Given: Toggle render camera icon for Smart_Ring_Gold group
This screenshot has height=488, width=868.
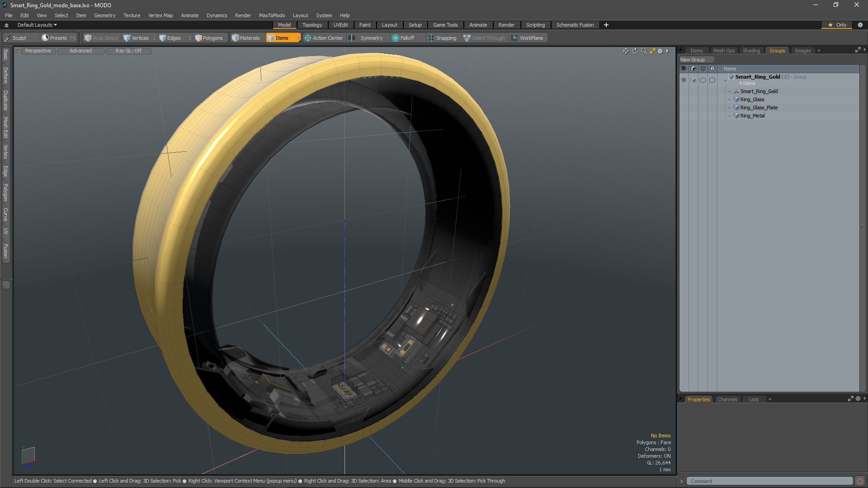Looking at the screenshot, I should coord(693,80).
